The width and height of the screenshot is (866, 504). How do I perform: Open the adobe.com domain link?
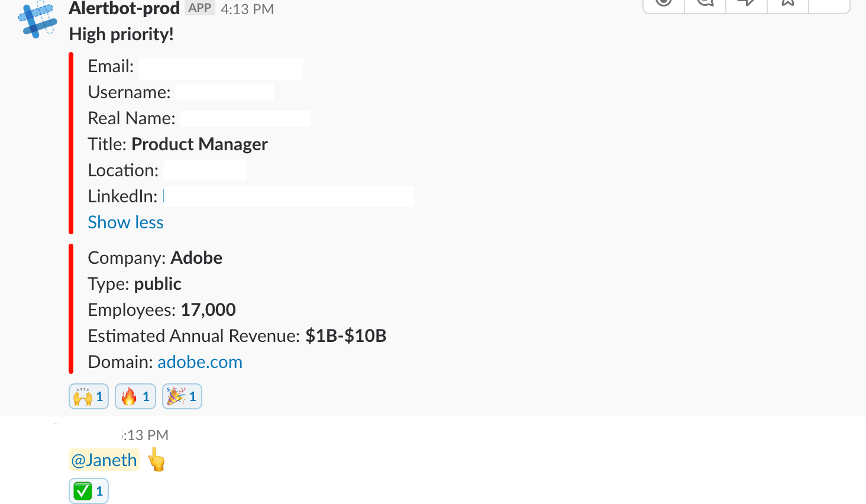click(x=200, y=362)
